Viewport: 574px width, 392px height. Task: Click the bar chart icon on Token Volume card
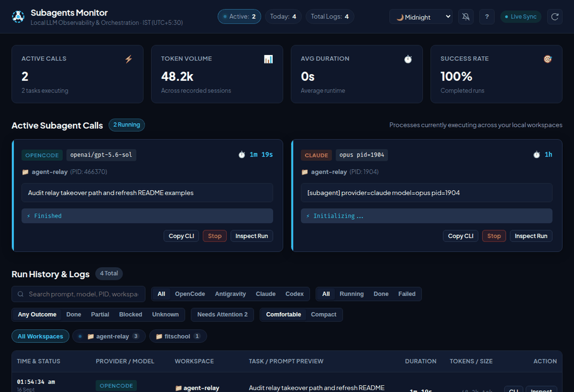tap(268, 59)
